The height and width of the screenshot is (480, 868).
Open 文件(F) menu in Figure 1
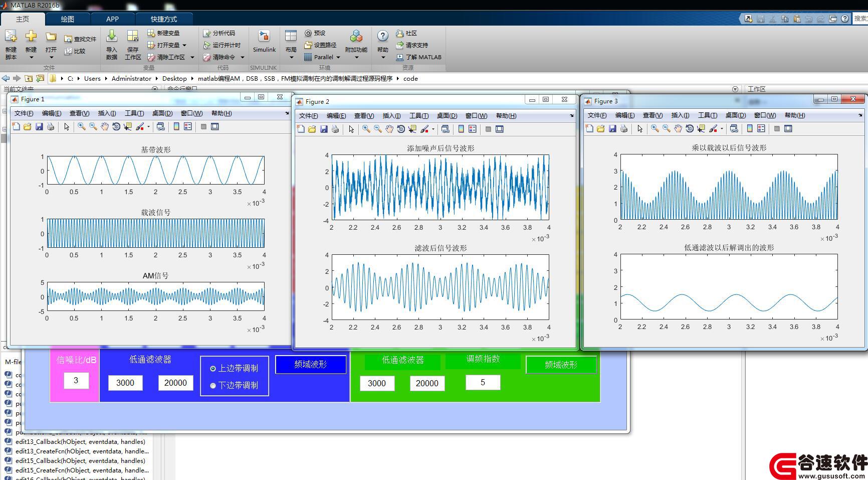24,113
